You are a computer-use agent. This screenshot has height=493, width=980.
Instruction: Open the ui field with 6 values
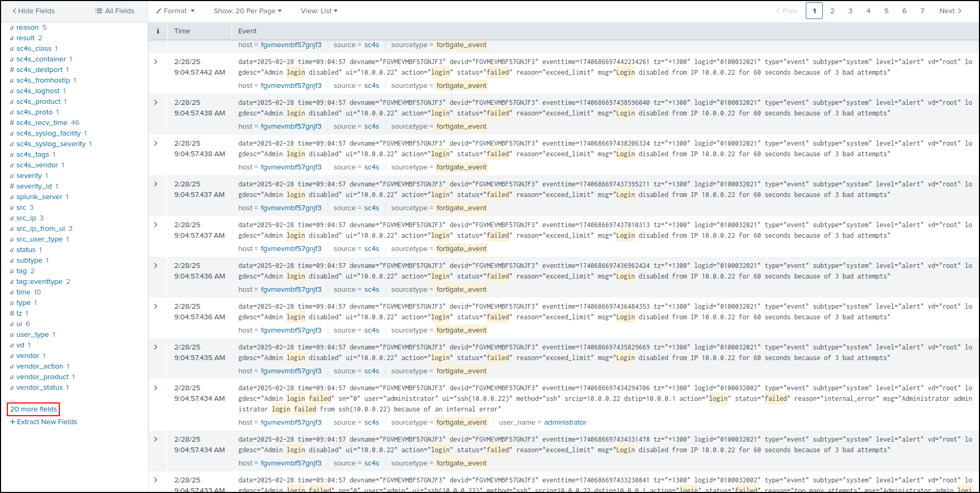click(19, 324)
